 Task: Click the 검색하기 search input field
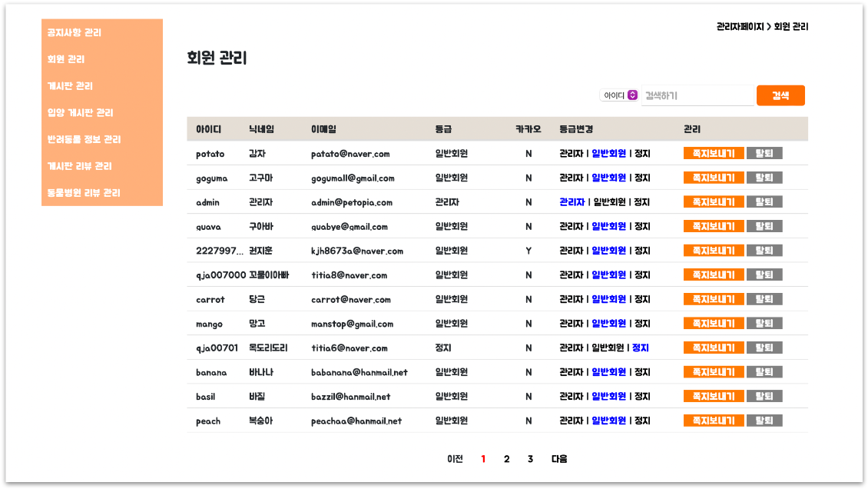point(697,95)
